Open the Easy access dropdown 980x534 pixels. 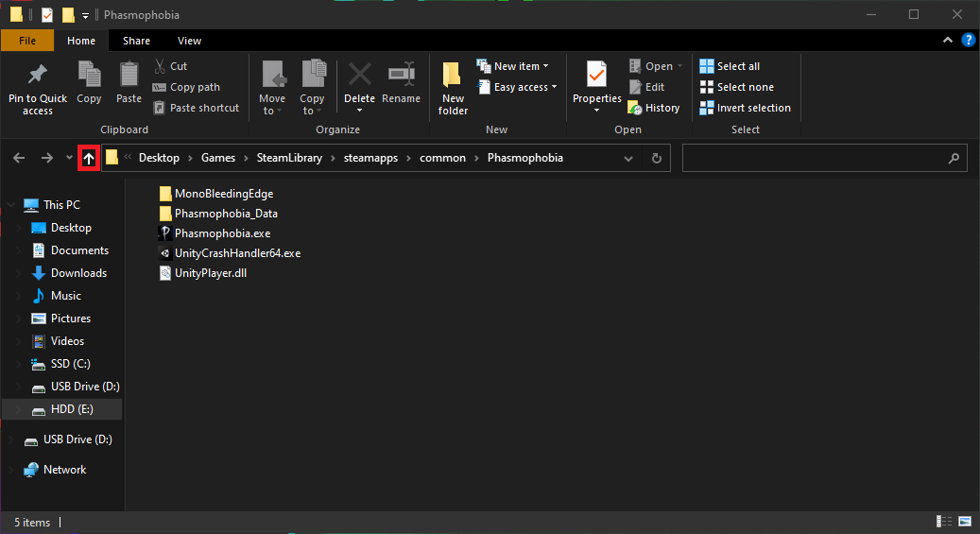click(x=517, y=87)
